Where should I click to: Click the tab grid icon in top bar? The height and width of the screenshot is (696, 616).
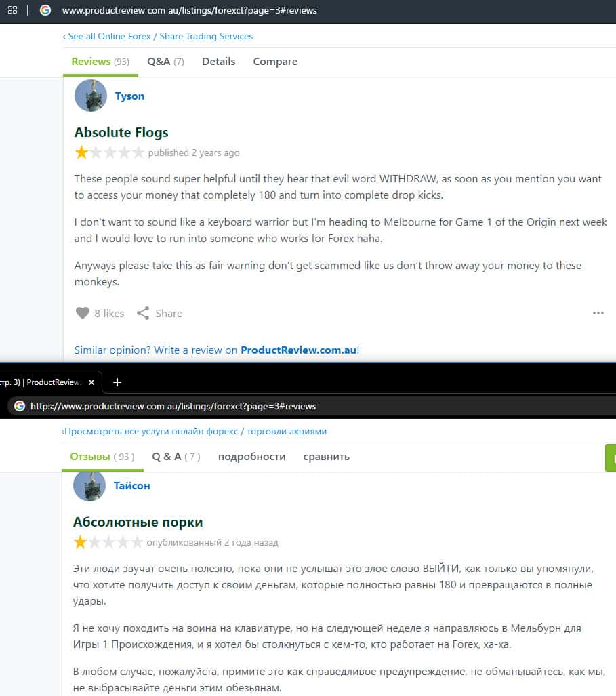[12, 9]
